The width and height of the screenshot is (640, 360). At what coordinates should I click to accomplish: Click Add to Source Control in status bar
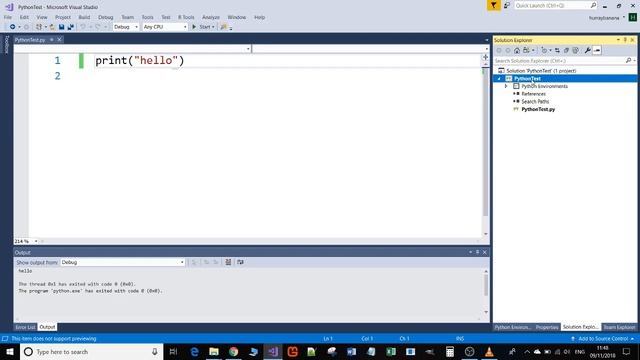point(603,338)
